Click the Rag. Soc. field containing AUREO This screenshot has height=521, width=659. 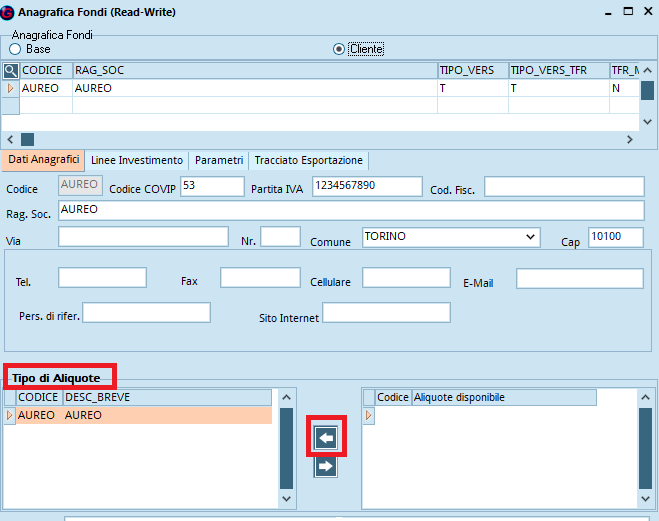tap(351, 211)
